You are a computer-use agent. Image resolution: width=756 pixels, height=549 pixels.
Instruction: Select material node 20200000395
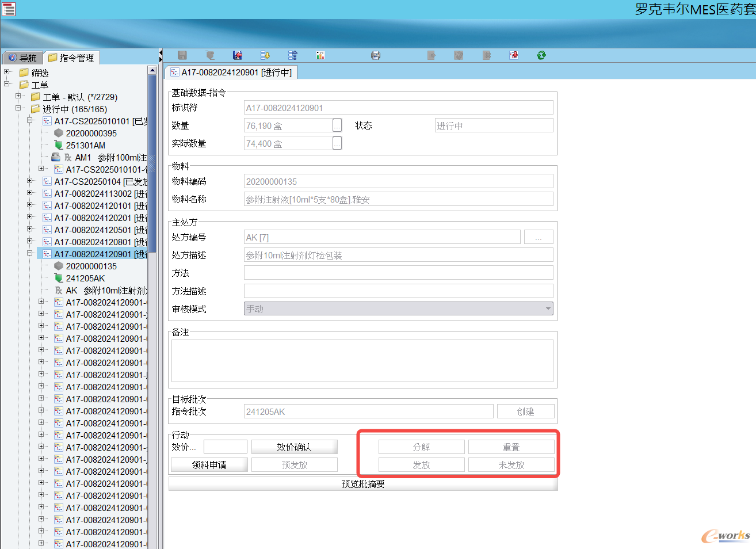[x=91, y=133]
